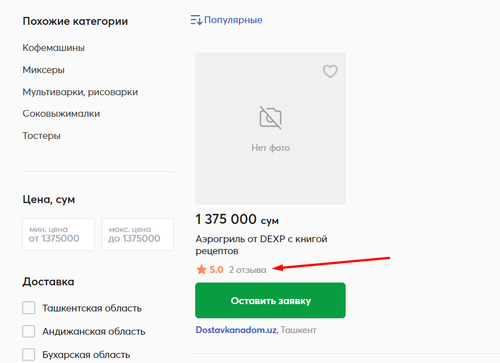Click the 5.0 rating value
Screen dimensions: 500x363
(x=216, y=270)
